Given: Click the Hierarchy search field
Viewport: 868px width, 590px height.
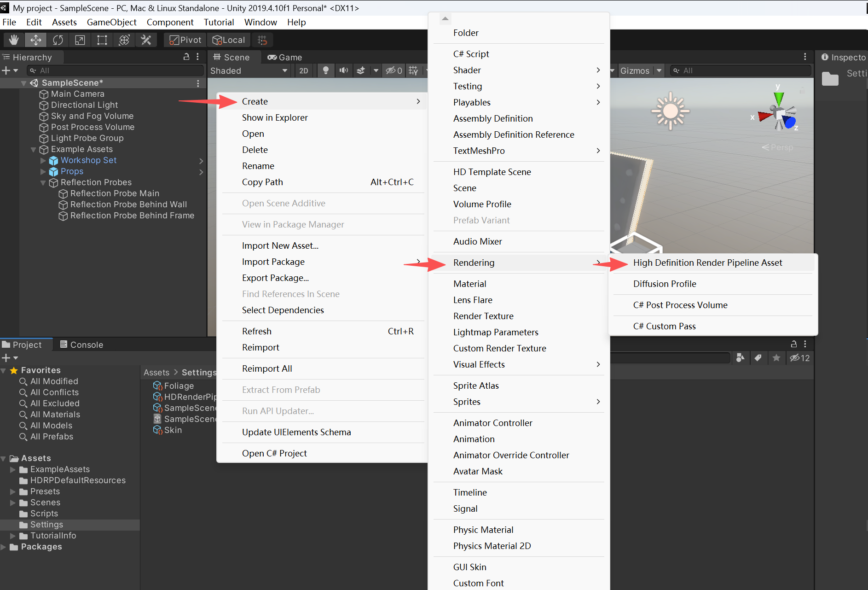Looking at the screenshot, I should tap(115, 70).
